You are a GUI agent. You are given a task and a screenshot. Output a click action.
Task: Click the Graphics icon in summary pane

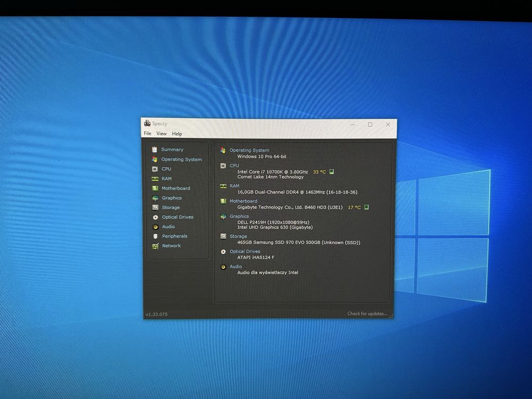(x=223, y=217)
